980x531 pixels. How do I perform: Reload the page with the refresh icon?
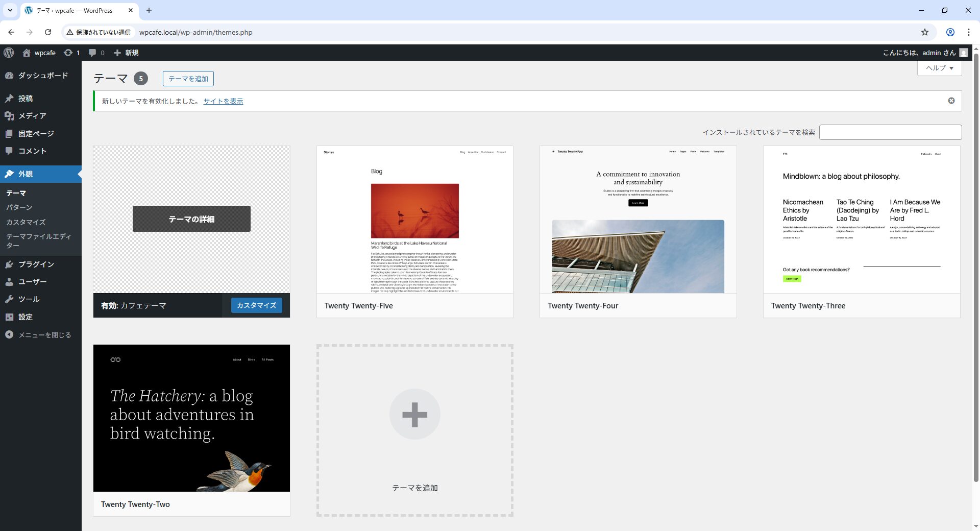click(48, 32)
